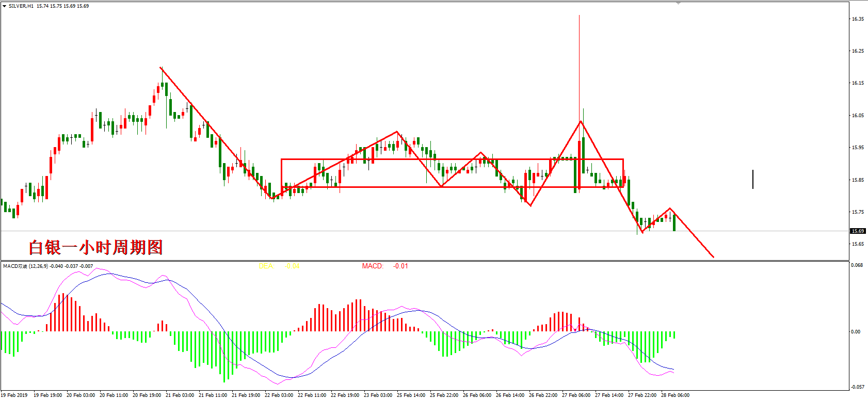This screenshot has width=868, height=400.
Task: Click the red MACD: -0.01 label
Action: coord(385,266)
